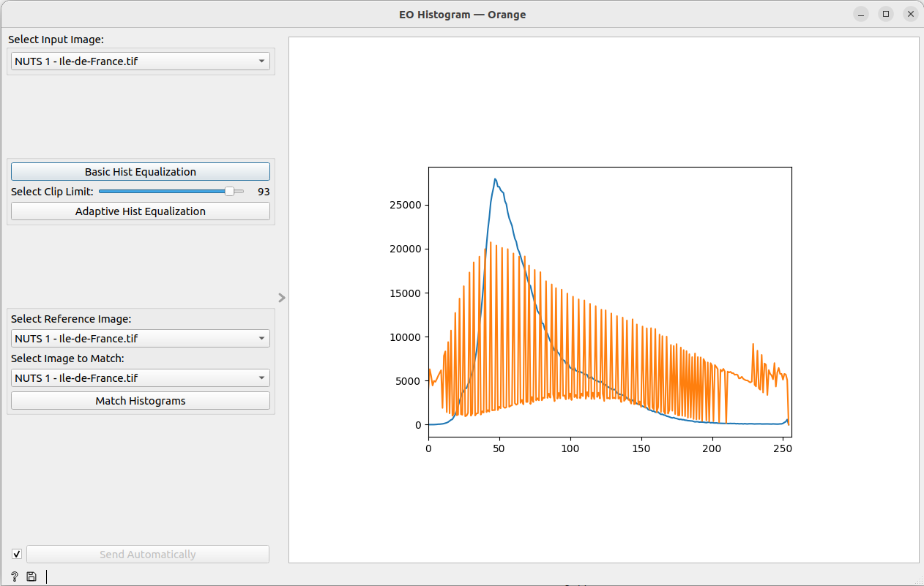Image resolution: width=924 pixels, height=586 pixels.
Task: Expand the Select Reference Image combo box
Action: [141, 339]
